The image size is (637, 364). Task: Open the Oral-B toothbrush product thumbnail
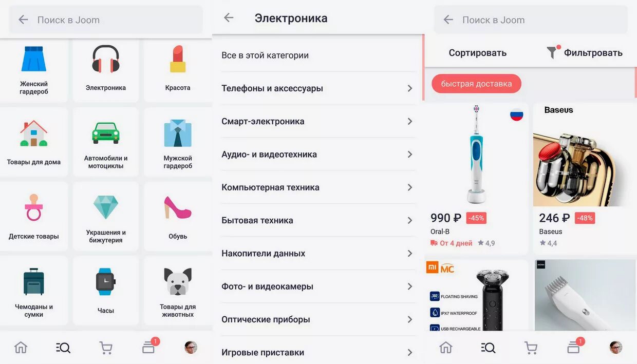pos(476,155)
